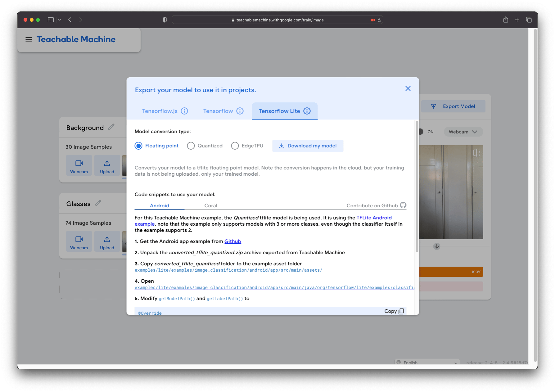Click the orange 100% confidence bar
555x392 pixels.
[451, 272]
